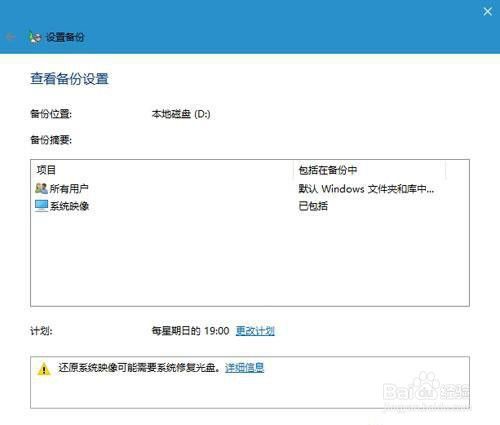The height and width of the screenshot is (425, 500).
Task: Select the 系统映像 monitor icon
Action: tap(42, 206)
